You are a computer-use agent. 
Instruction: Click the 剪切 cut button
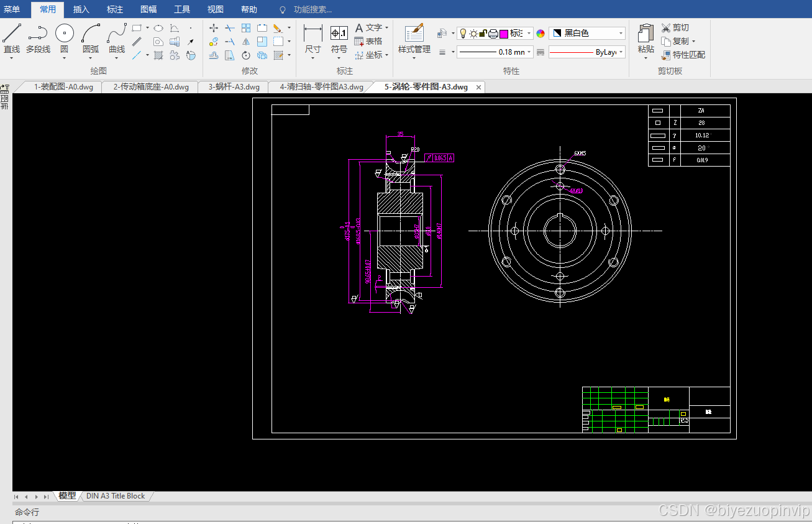675,27
